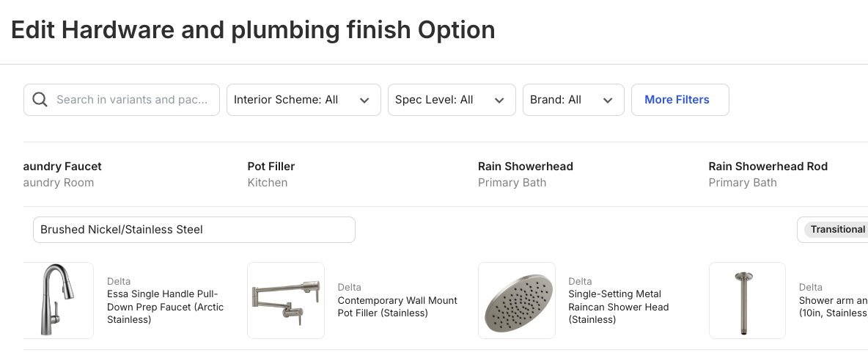The height and width of the screenshot is (353, 868).
Task: Open the Essa prep faucet thumbnail
Action: pyautogui.click(x=59, y=300)
